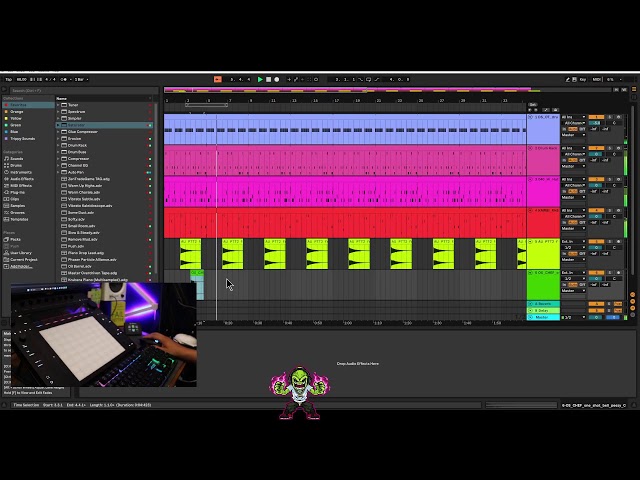The image size is (640, 480).
Task: Hit the Arrangement Record button
Action: point(277,79)
